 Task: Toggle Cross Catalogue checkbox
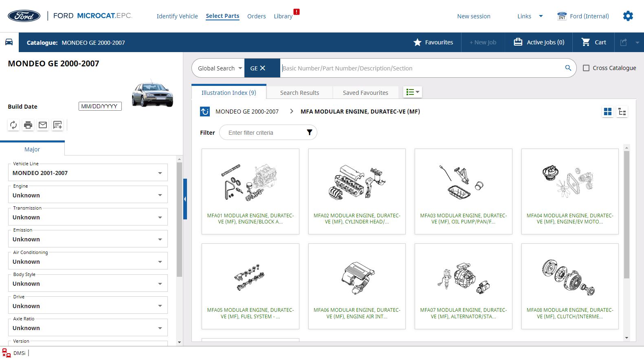coord(586,68)
